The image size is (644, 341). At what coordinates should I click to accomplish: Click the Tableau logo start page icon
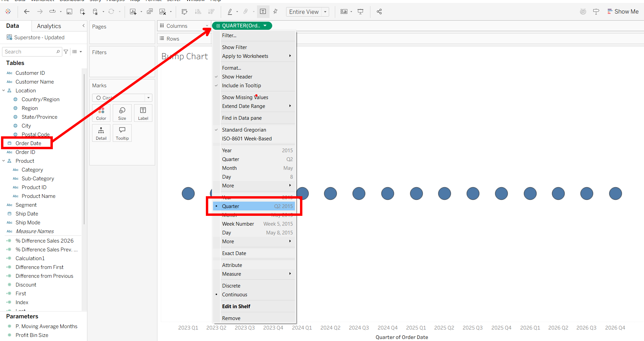point(8,12)
